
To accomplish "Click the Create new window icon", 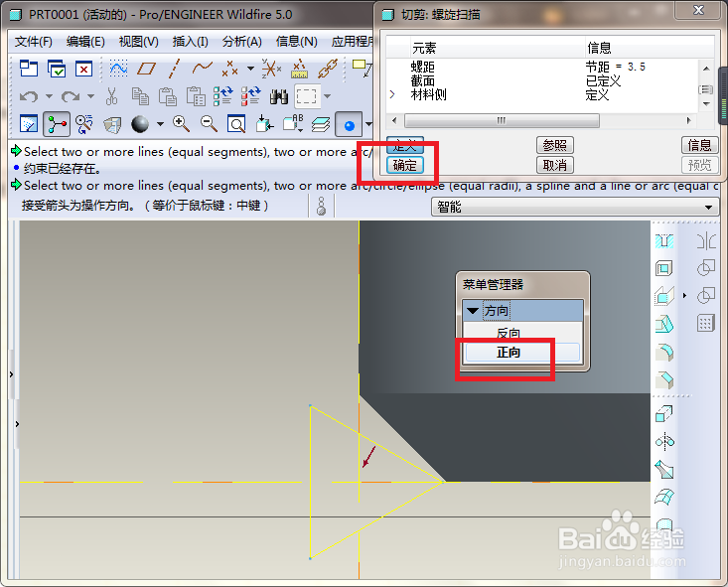I will pyautogui.click(x=29, y=69).
